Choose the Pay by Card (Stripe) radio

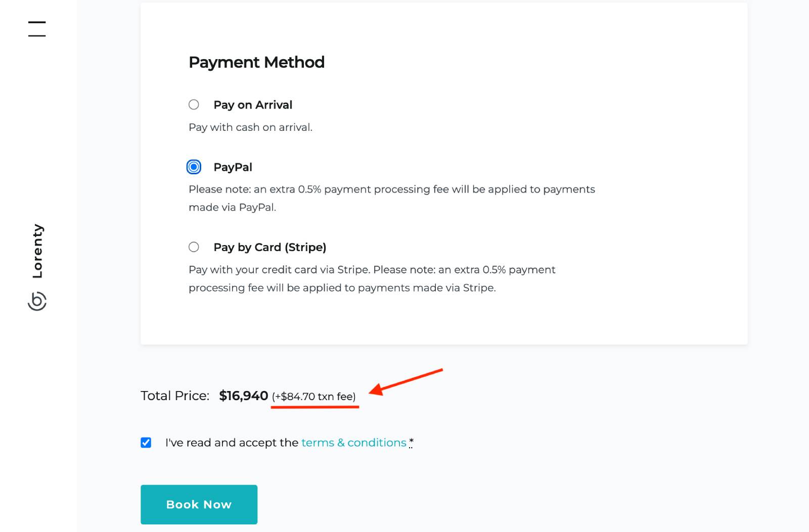coord(194,247)
